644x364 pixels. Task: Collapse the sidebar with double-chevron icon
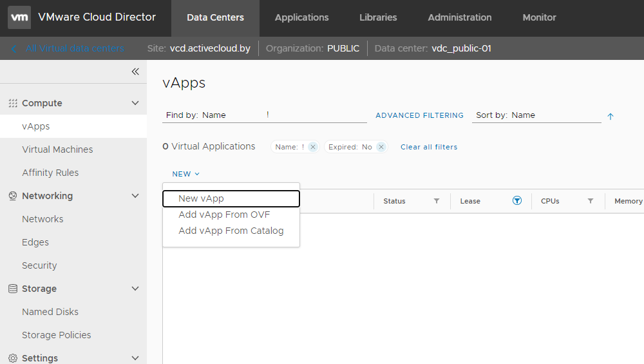click(x=135, y=72)
